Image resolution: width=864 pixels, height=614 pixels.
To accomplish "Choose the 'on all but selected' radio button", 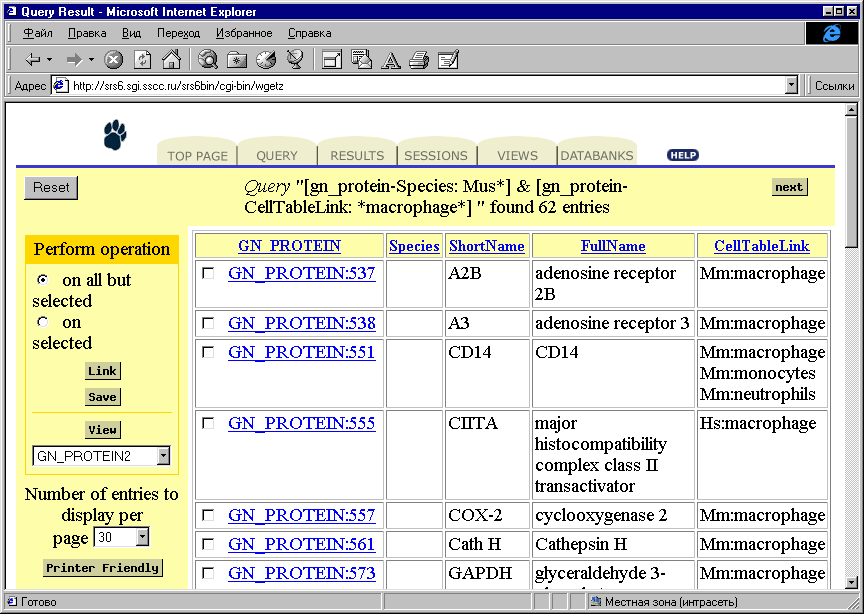I will 42,279.
